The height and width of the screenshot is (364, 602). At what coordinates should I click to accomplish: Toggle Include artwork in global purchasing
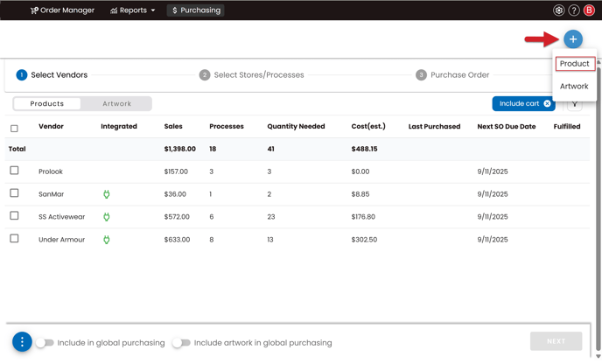[x=181, y=343]
